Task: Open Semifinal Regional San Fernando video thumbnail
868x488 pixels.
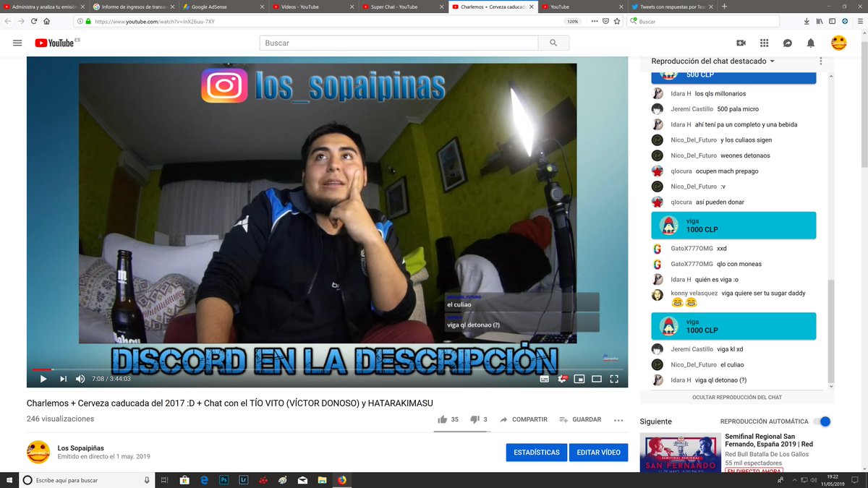Action: pos(680,453)
